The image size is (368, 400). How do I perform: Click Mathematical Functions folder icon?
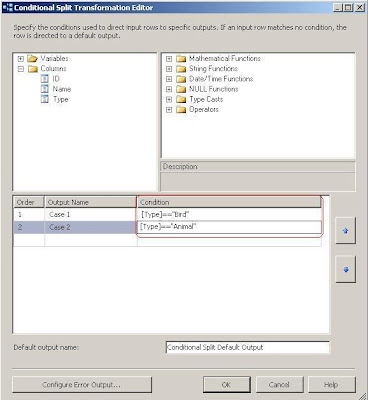pyautogui.click(x=181, y=59)
